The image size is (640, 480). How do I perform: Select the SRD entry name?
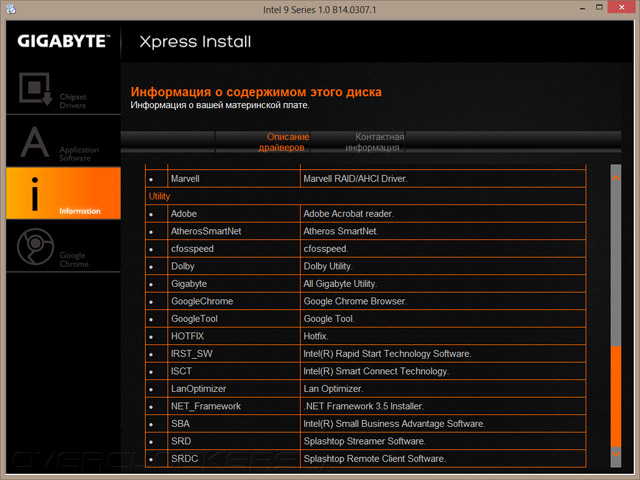point(181,442)
